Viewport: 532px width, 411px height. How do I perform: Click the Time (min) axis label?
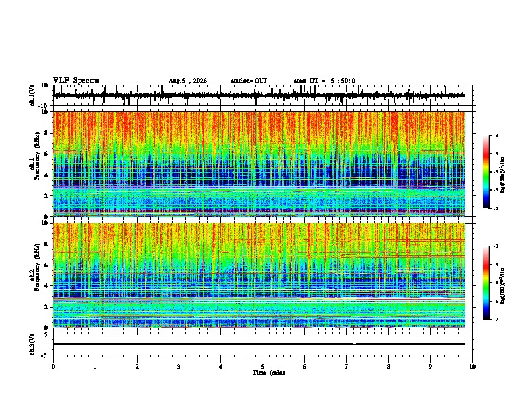click(269, 373)
